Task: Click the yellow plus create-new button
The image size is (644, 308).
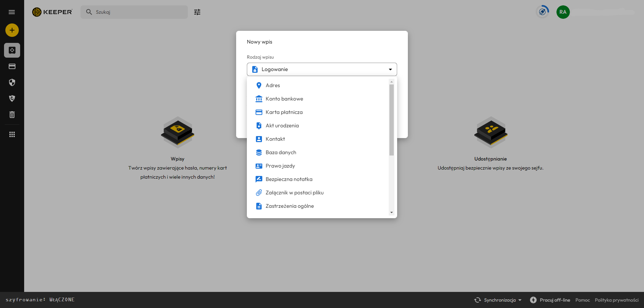Action: point(12,30)
